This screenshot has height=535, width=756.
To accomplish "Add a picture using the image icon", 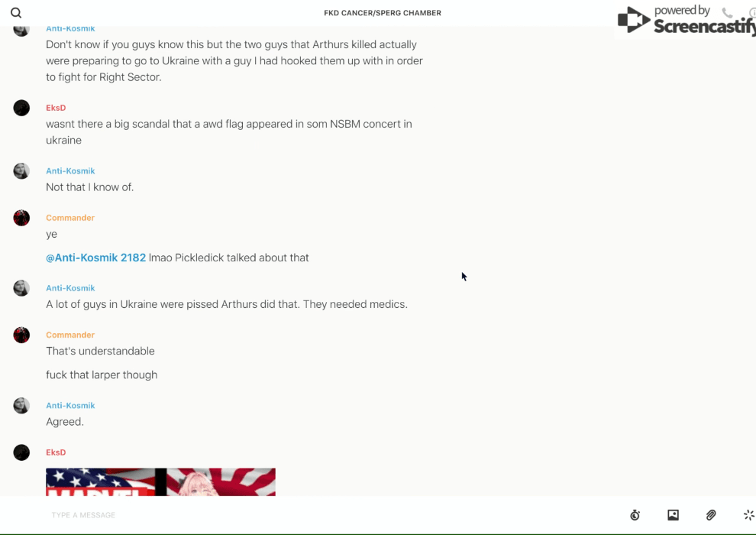I will click(x=673, y=514).
